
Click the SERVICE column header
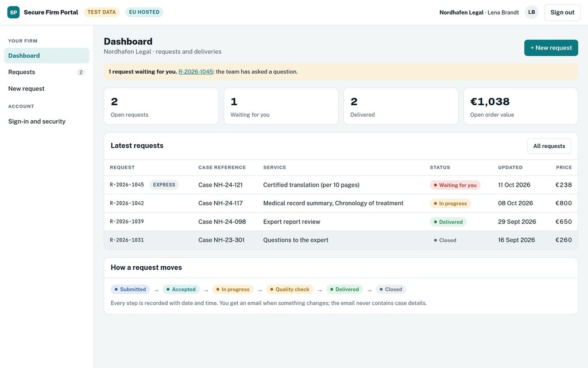click(x=274, y=167)
